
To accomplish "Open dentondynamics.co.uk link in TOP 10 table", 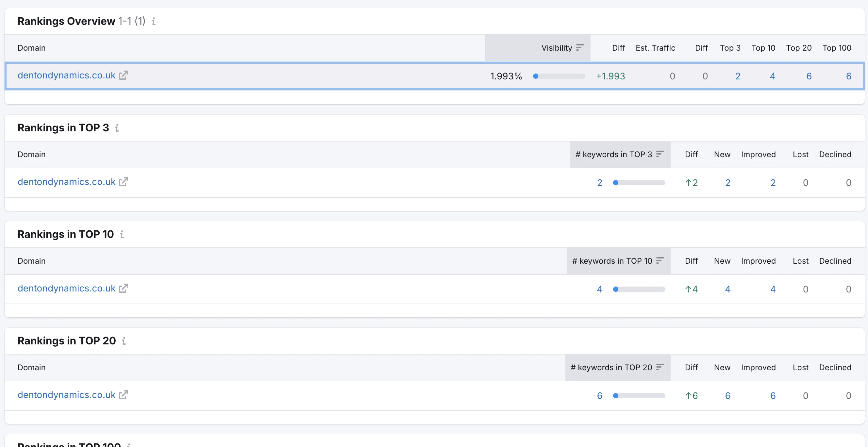I will (x=66, y=288).
